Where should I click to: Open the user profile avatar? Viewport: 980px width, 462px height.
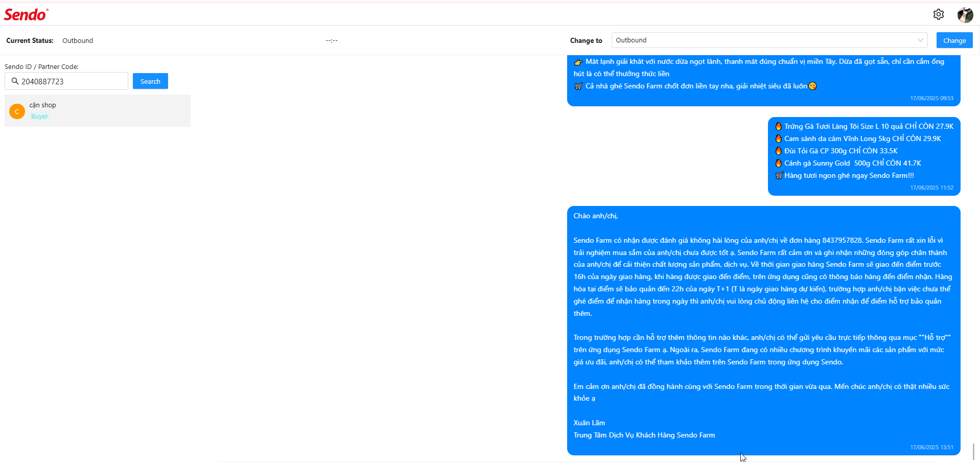pyautogui.click(x=965, y=15)
